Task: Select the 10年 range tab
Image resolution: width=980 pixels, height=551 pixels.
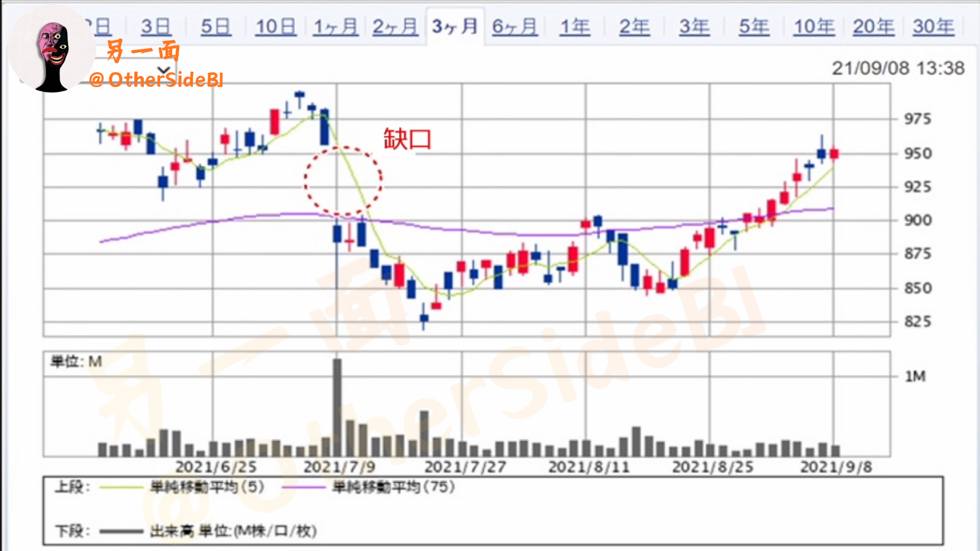Action: click(x=814, y=27)
